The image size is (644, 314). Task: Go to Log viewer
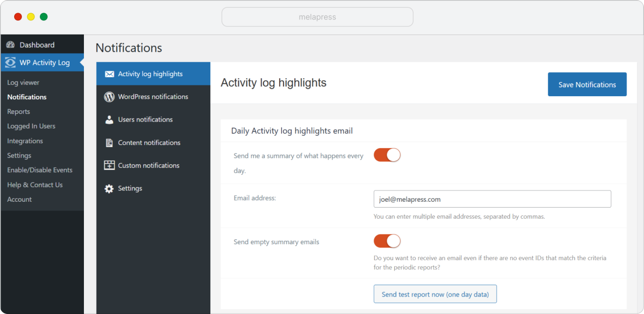click(23, 83)
